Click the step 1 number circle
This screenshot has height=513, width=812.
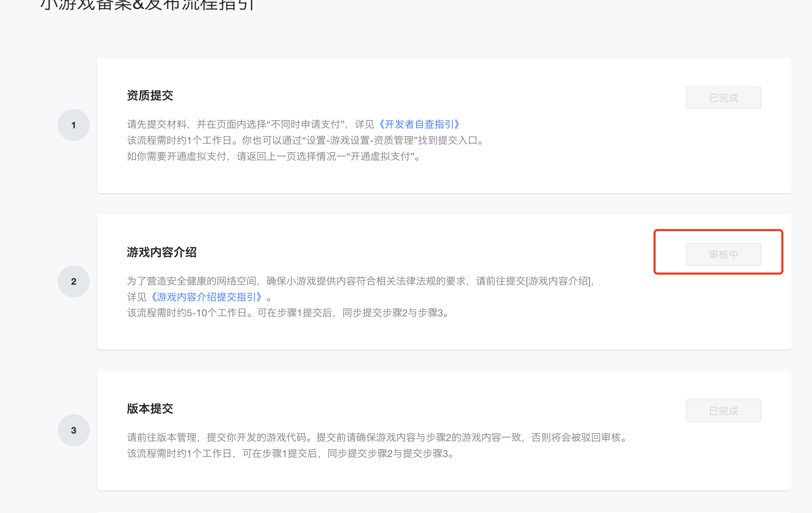(x=73, y=125)
